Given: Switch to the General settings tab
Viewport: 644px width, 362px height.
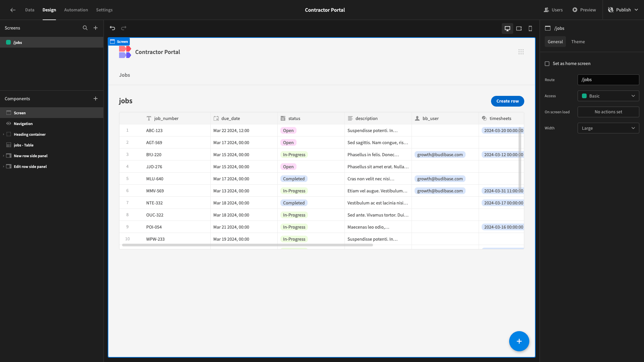Looking at the screenshot, I should (x=555, y=42).
